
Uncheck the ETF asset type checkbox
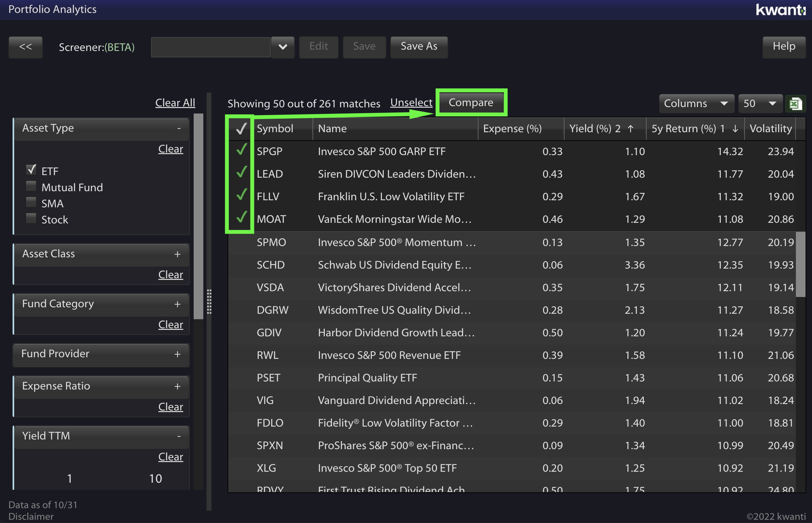click(31, 170)
